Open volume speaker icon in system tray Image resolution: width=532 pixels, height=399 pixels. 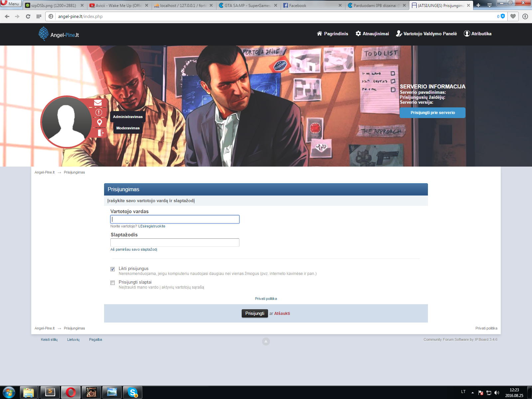497,393
